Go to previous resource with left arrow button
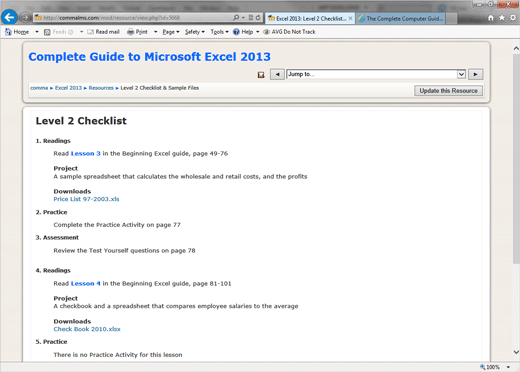520x372 pixels. point(277,74)
